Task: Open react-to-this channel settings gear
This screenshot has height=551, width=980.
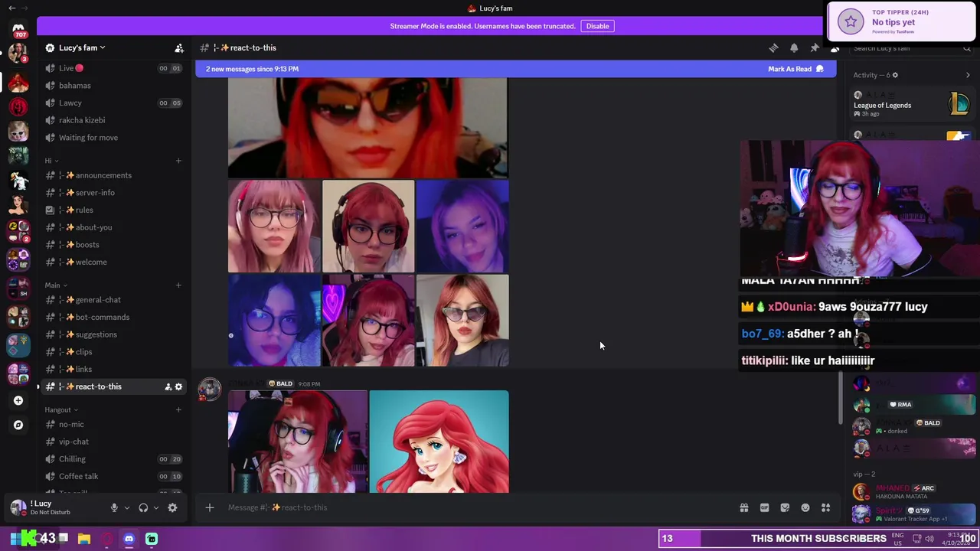Action: (x=179, y=386)
